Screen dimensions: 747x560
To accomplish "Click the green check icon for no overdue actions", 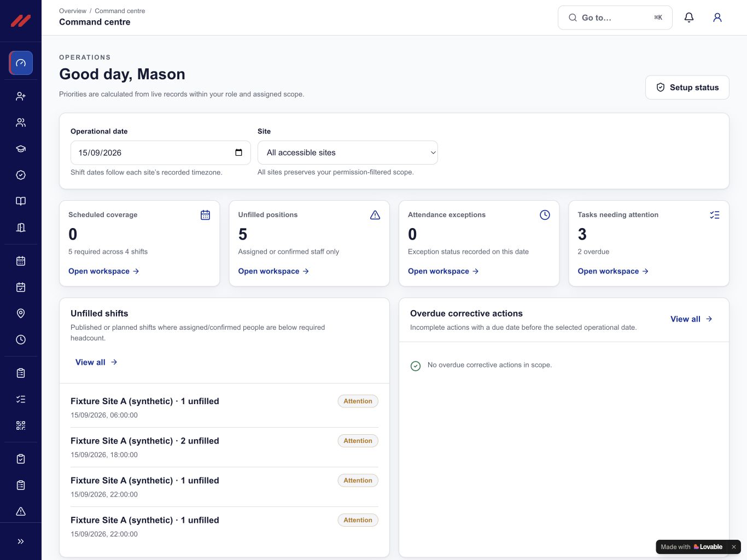I will point(416,366).
